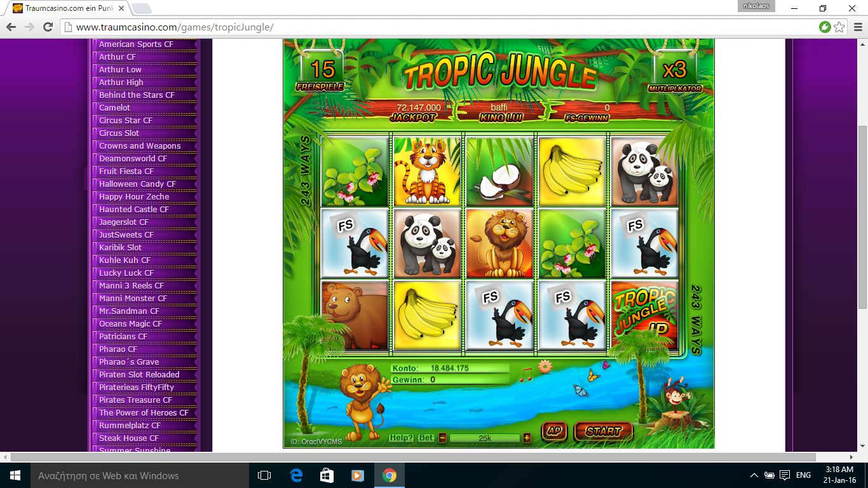Open the Chrome menu hamburger icon
The height and width of the screenshot is (488, 868).
858,27
